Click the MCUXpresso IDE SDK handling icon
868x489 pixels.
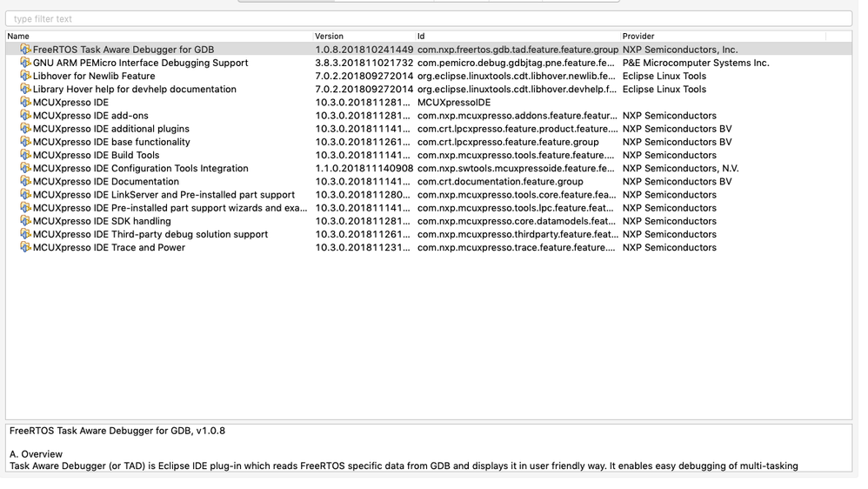click(x=25, y=221)
